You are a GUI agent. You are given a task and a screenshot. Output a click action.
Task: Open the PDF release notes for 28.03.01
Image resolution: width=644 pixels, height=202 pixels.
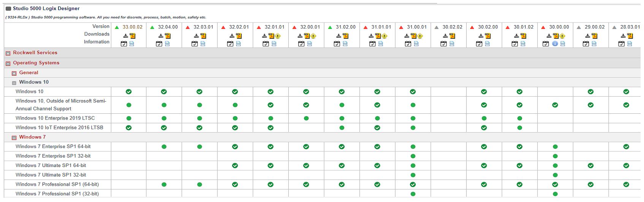pos(630,36)
